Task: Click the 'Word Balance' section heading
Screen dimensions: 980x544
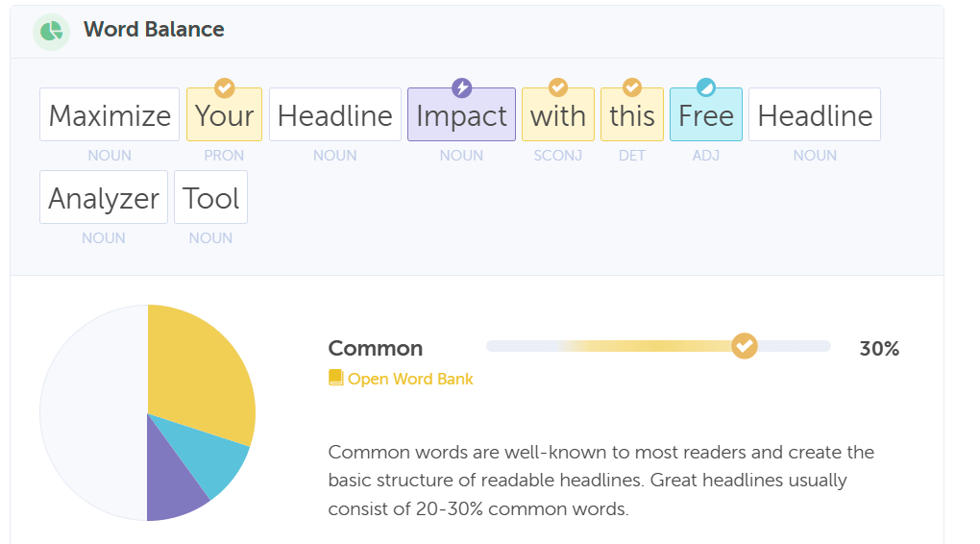Action: [154, 30]
